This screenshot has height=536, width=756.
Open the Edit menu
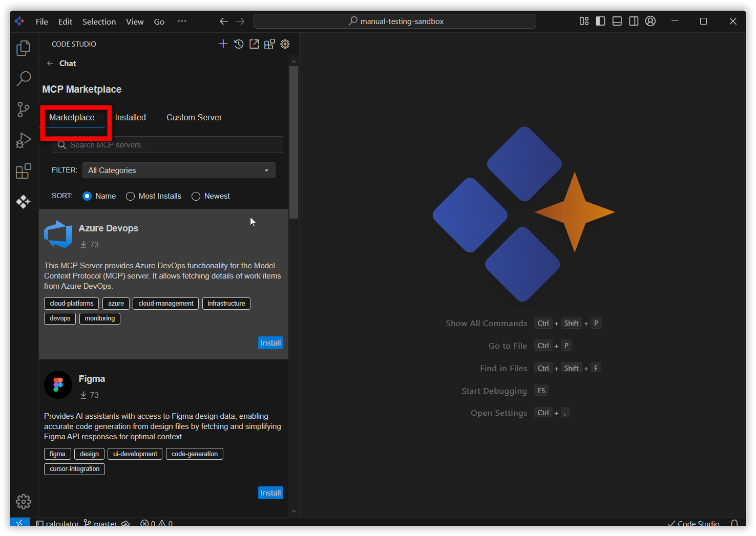pyautogui.click(x=65, y=22)
